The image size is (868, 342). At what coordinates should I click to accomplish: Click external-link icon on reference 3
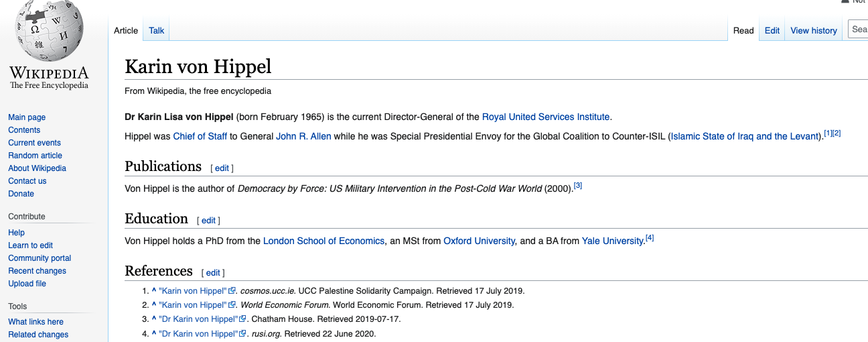point(243,319)
